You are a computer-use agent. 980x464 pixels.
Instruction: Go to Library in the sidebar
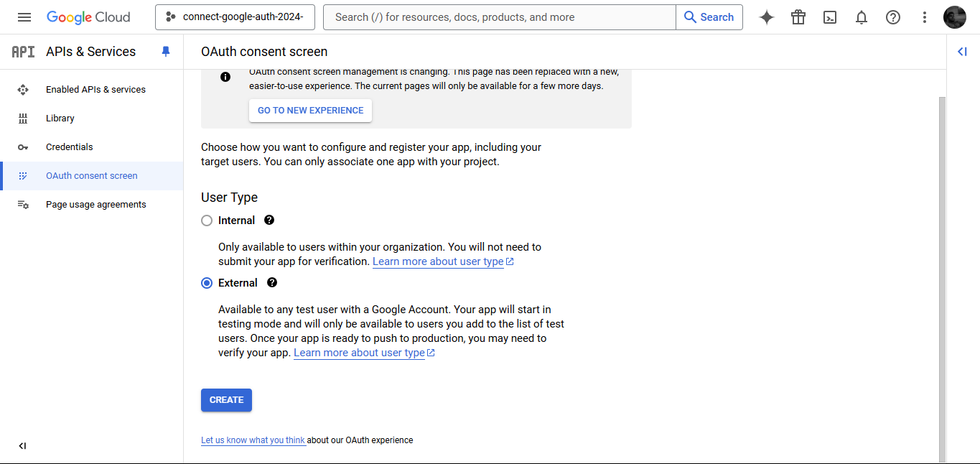(60, 118)
